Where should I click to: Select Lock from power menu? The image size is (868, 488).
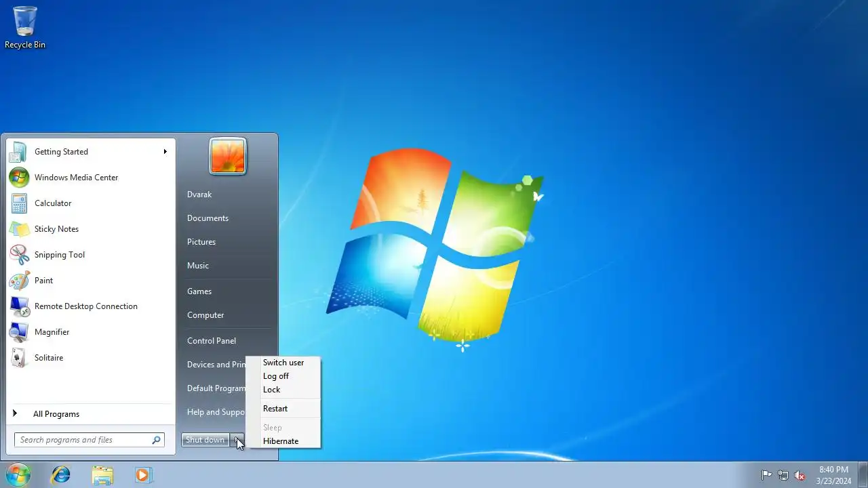pos(283,390)
